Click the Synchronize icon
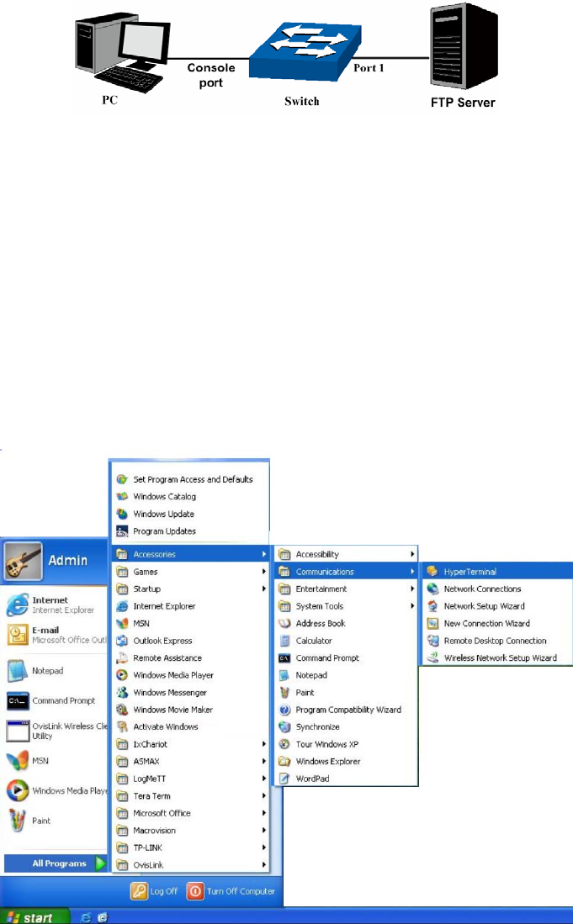Image resolution: width=573 pixels, height=924 pixels. (284, 726)
